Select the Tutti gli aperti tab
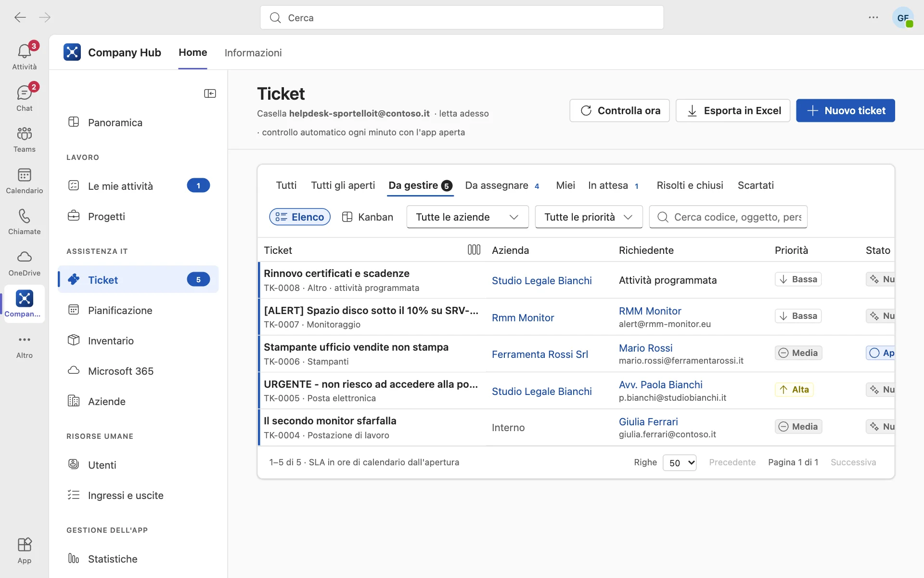The width and height of the screenshot is (924, 578). pyautogui.click(x=343, y=185)
